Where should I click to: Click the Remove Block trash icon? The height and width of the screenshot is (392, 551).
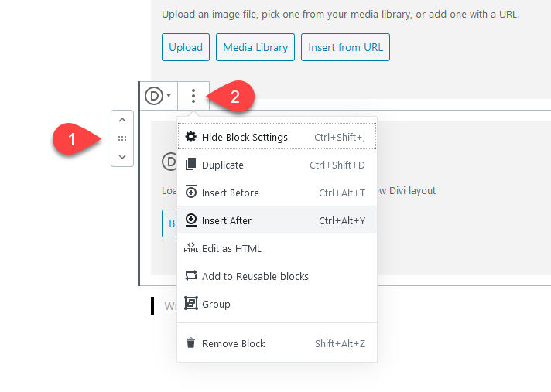tap(191, 343)
